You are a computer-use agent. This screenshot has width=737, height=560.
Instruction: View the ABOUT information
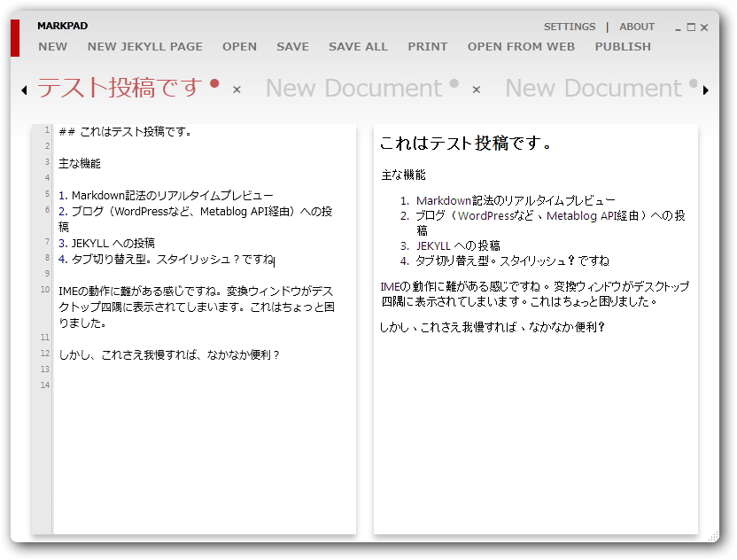[637, 27]
